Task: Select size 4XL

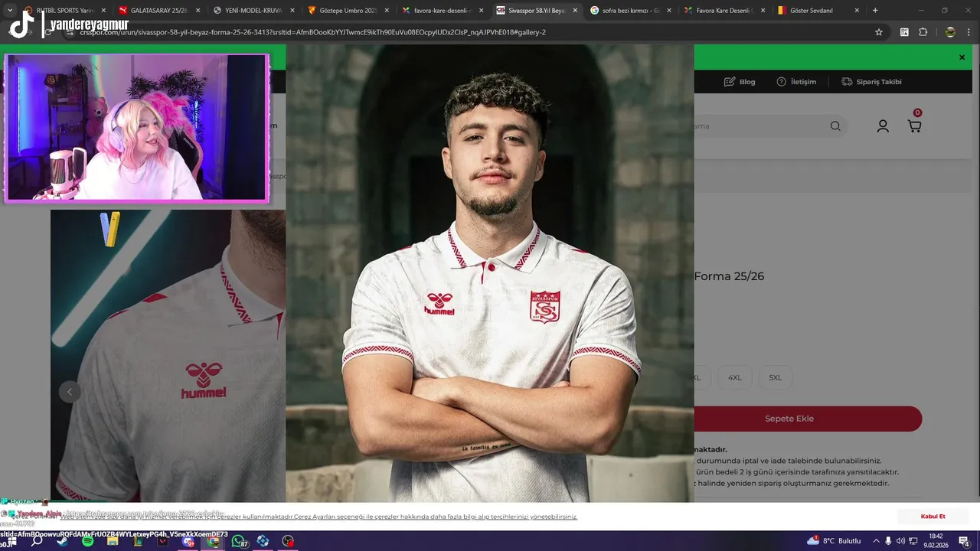Action: point(735,377)
